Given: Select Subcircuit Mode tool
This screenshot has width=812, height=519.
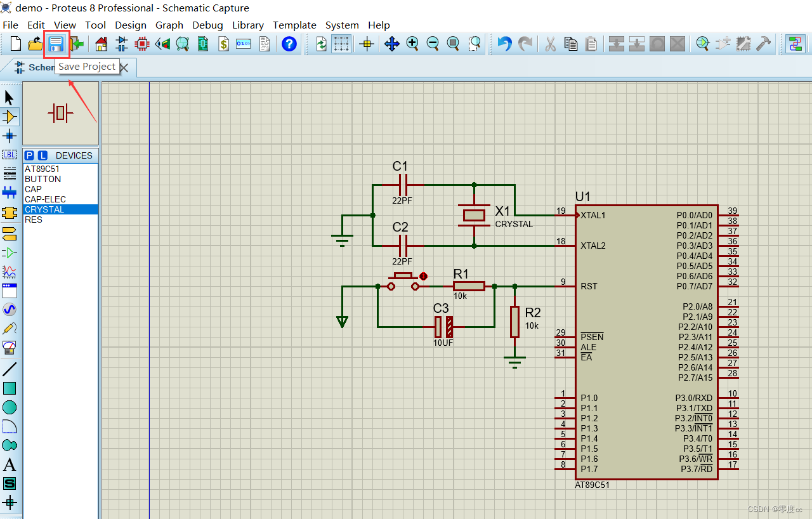Looking at the screenshot, I should (10, 212).
